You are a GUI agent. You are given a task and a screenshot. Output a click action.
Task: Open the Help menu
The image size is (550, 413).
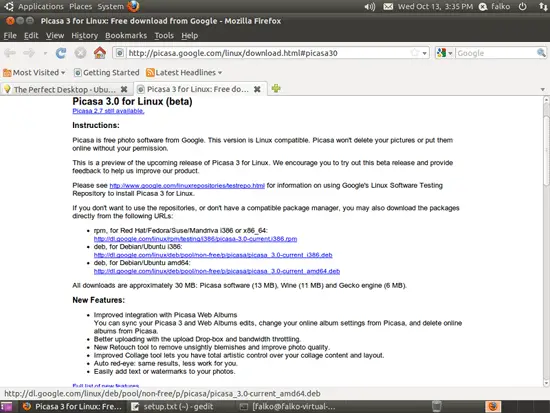pyautogui.click(x=189, y=35)
